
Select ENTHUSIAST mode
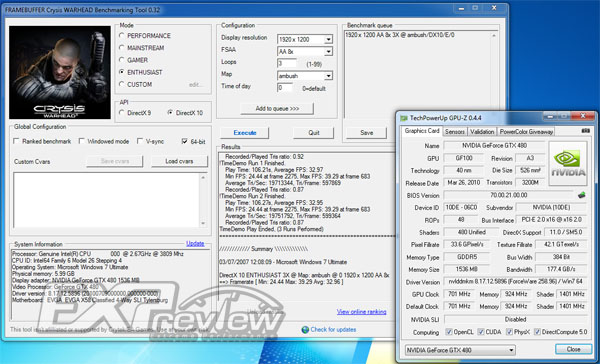122,72
